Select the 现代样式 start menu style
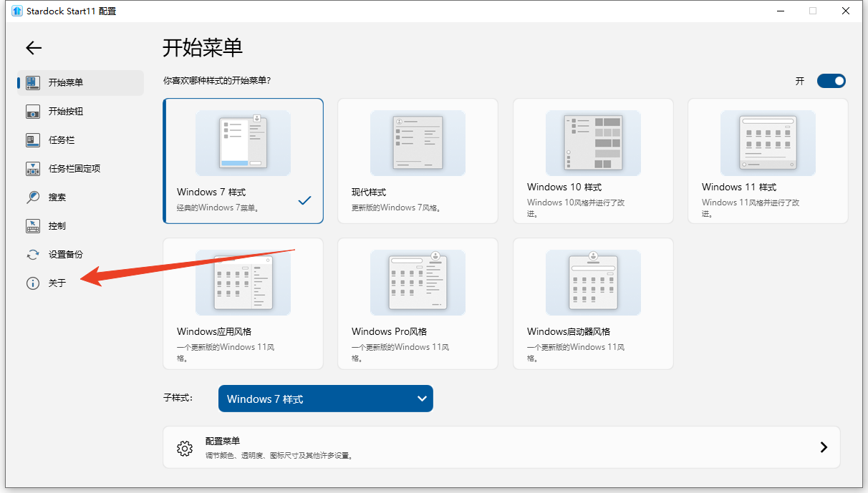The width and height of the screenshot is (868, 493). 418,161
